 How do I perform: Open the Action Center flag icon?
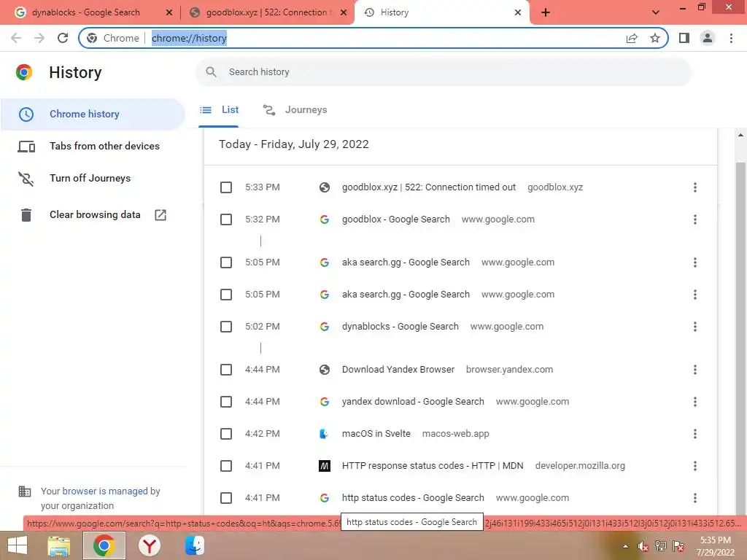[x=678, y=546]
